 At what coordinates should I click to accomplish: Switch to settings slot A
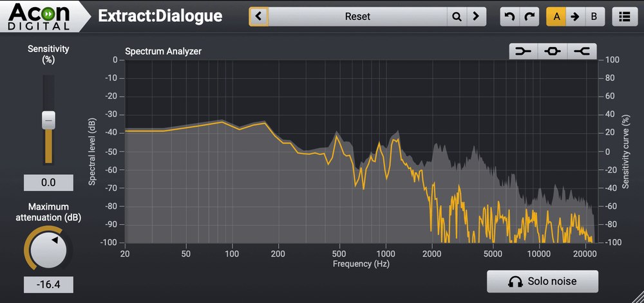556,17
